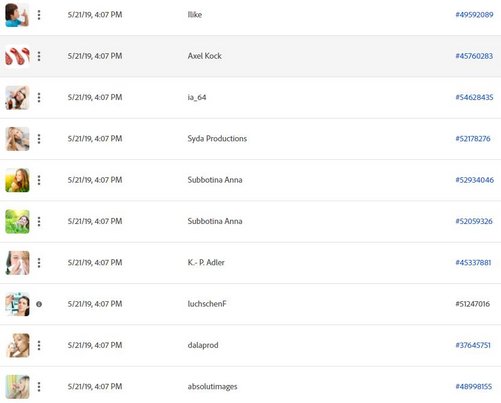Open the three-dot menu for Ilike row
This screenshot has height=403, width=501.
point(39,15)
